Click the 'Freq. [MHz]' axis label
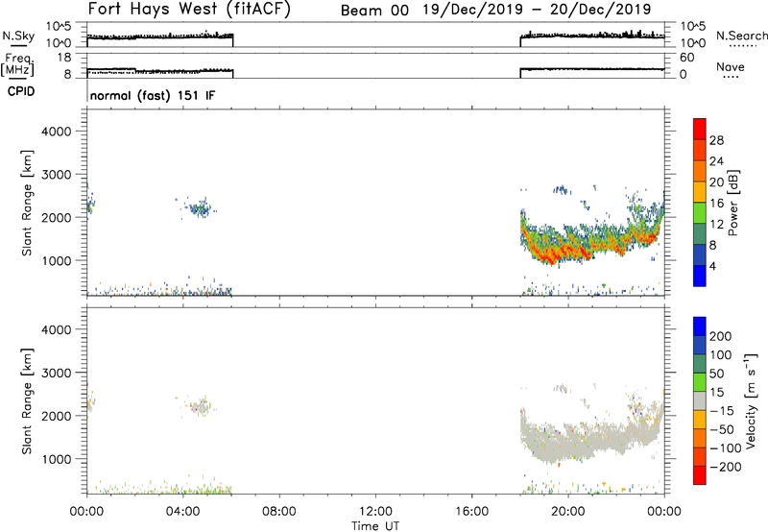This screenshot has width=768, height=532. (x=18, y=64)
